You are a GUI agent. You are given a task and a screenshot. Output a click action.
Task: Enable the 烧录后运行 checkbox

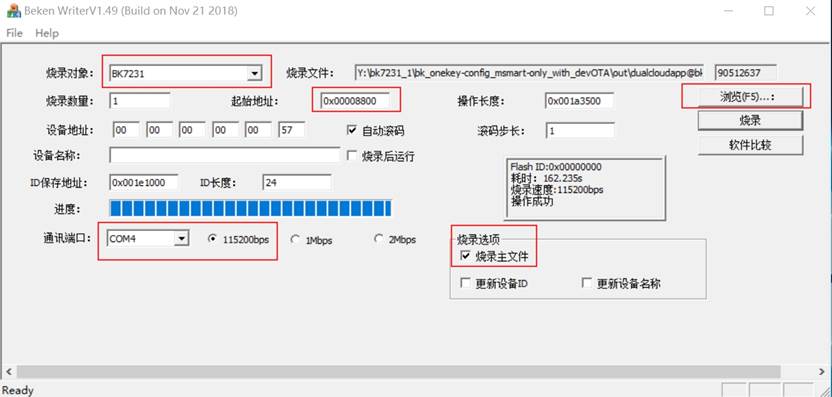(351, 156)
